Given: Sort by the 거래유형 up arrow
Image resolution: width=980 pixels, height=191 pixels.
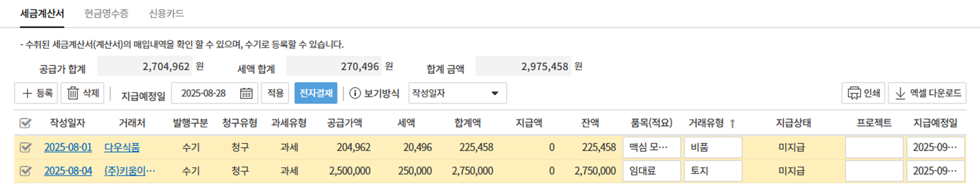Looking at the screenshot, I should pos(733,123).
